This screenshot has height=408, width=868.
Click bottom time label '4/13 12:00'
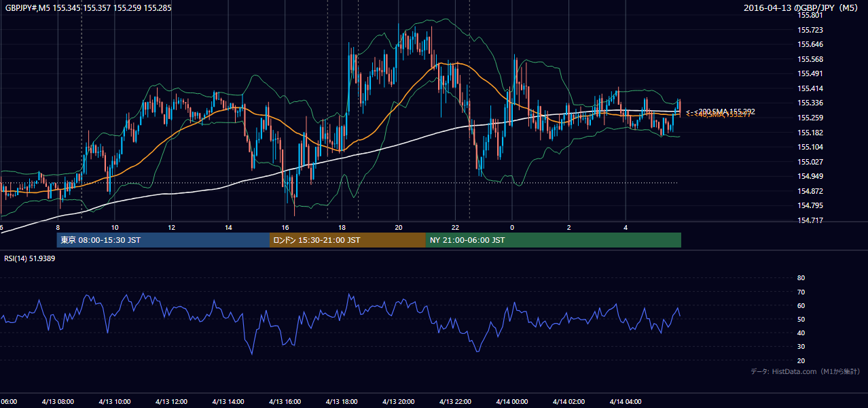point(171,402)
